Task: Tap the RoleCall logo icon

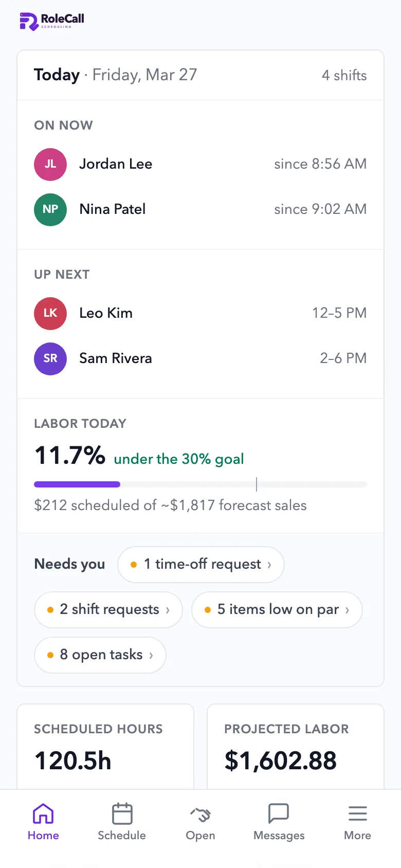Action: pyautogui.click(x=29, y=21)
